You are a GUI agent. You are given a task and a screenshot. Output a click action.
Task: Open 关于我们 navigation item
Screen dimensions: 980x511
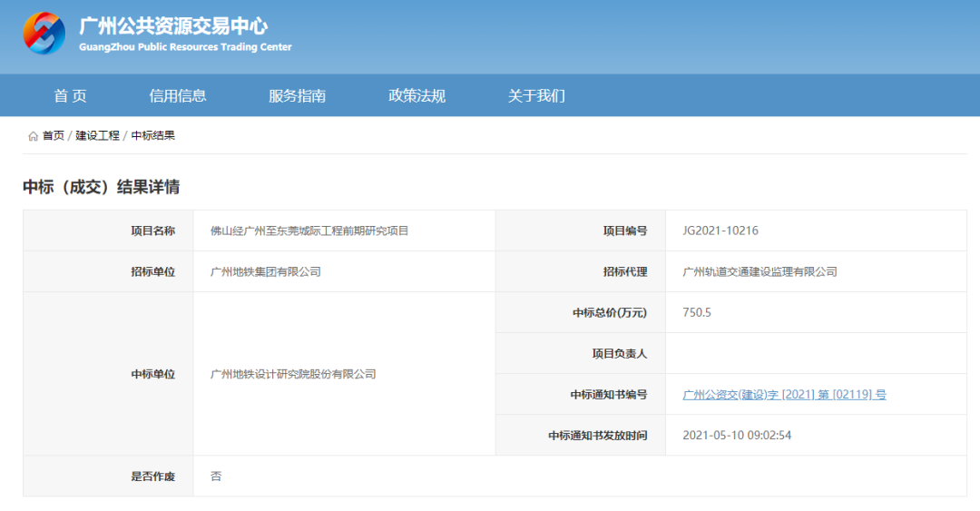pyautogui.click(x=536, y=95)
